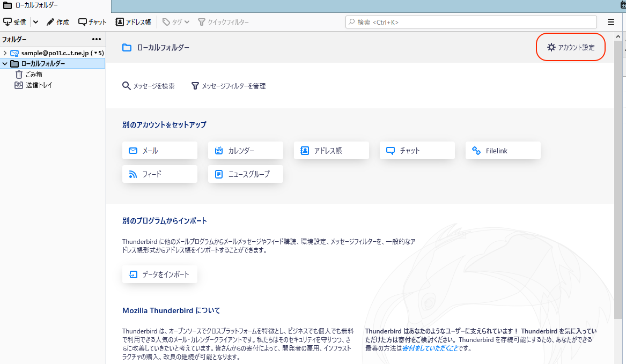
Task: Expand the sample@po11 account tree
Action: coord(5,53)
